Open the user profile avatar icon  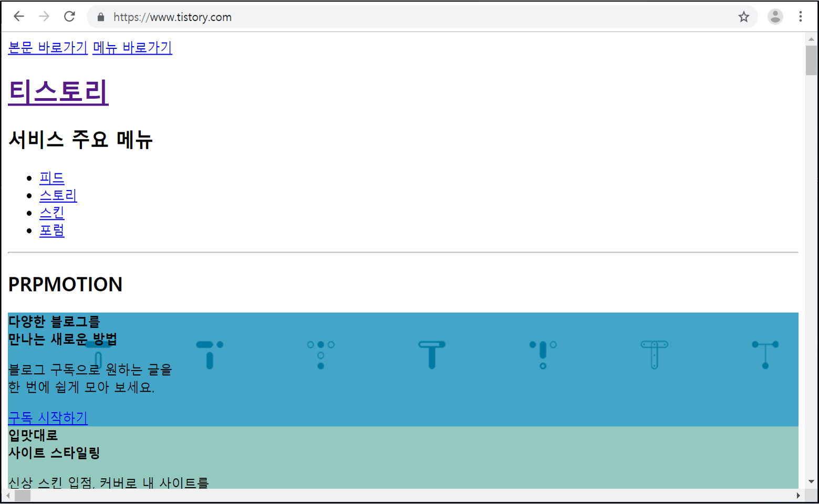click(x=775, y=17)
